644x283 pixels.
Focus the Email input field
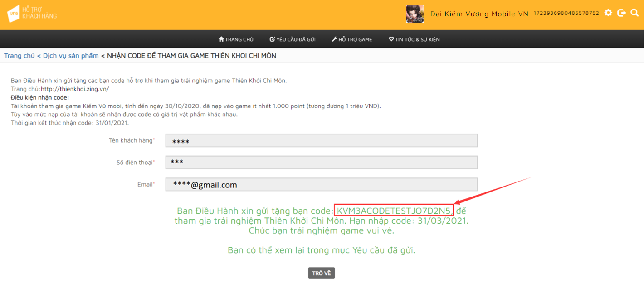321,184
